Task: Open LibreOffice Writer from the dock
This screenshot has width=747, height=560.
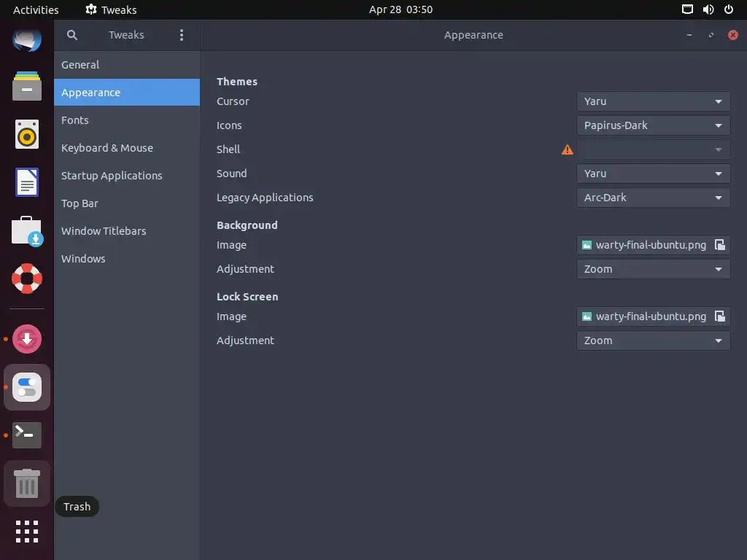Action: point(27,182)
